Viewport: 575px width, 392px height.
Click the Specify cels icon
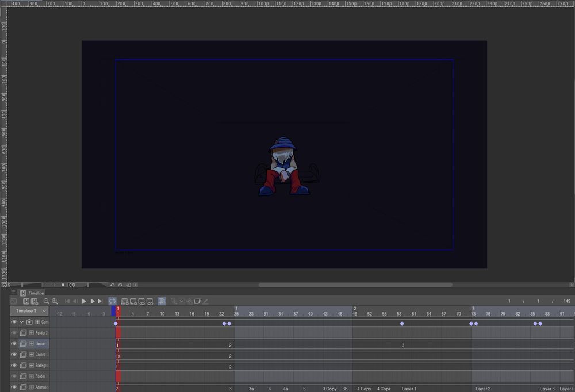pos(141,301)
